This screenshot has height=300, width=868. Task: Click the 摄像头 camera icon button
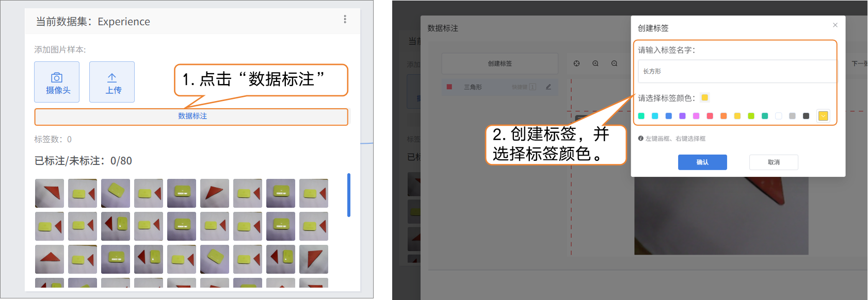click(57, 82)
